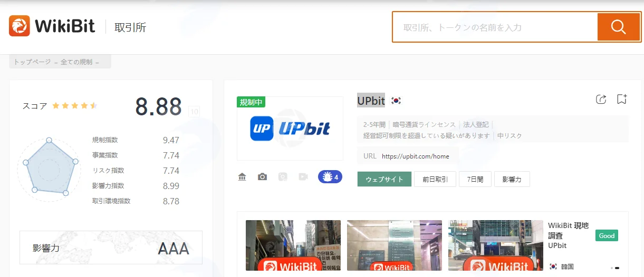
Task: Select the ウェブサイト tab
Action: 384,179
